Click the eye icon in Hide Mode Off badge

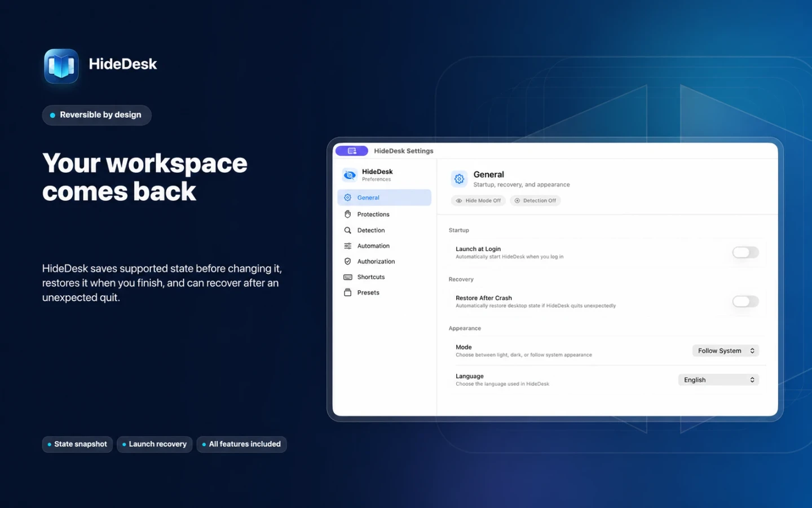click(459, 200)
